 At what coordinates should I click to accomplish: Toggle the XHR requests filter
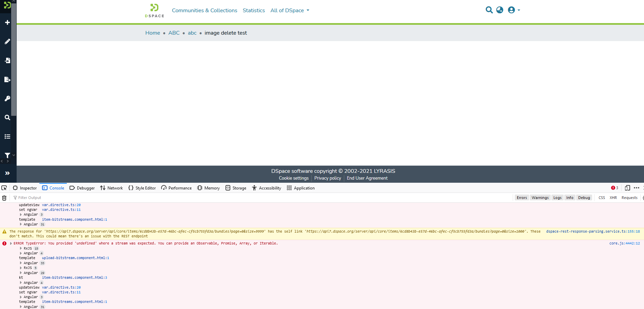coord(613,198)
